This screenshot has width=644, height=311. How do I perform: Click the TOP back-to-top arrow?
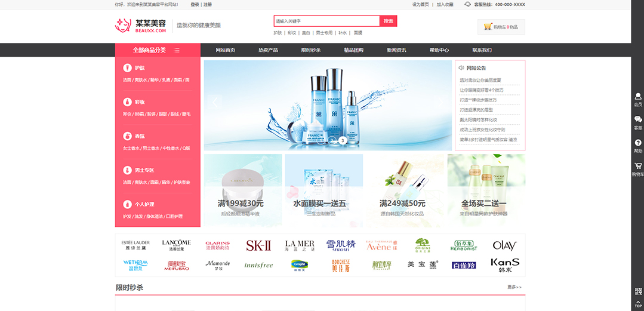click(x=638, y=303)
